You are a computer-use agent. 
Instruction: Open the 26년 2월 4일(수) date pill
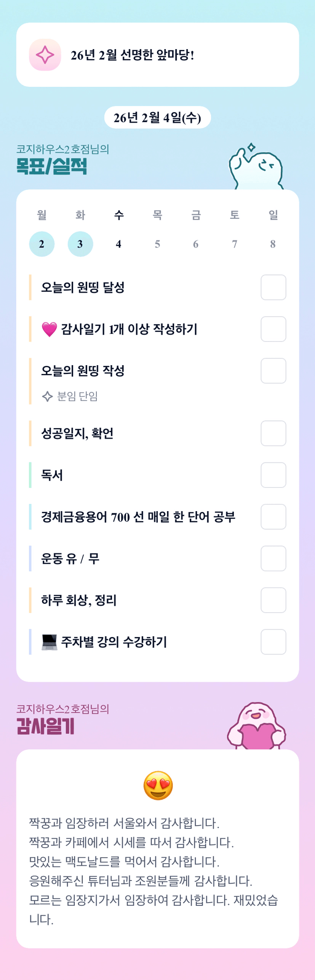157,117
